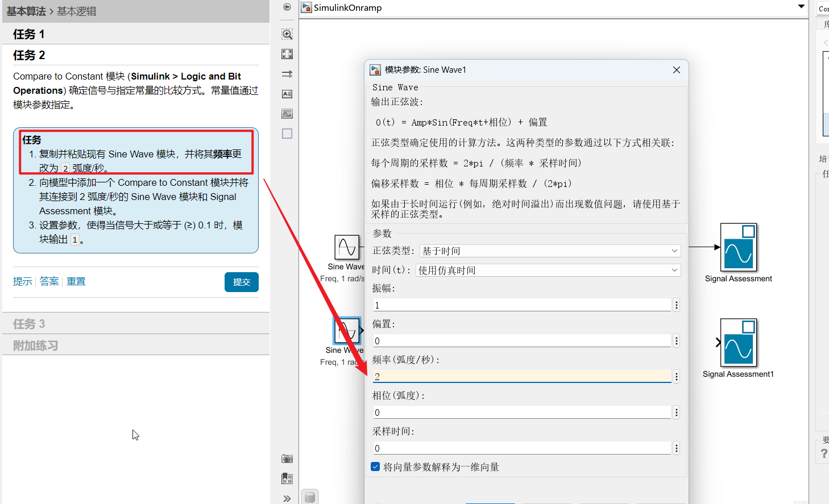
Task: Click the 重置 link
Action: coord(76,281)
